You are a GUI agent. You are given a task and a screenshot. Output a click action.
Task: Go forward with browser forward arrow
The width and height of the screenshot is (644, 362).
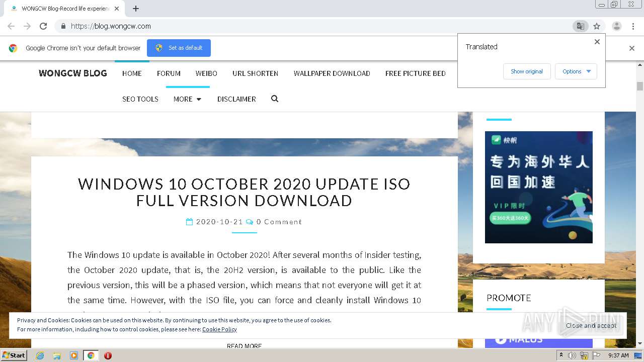(27, 26)
